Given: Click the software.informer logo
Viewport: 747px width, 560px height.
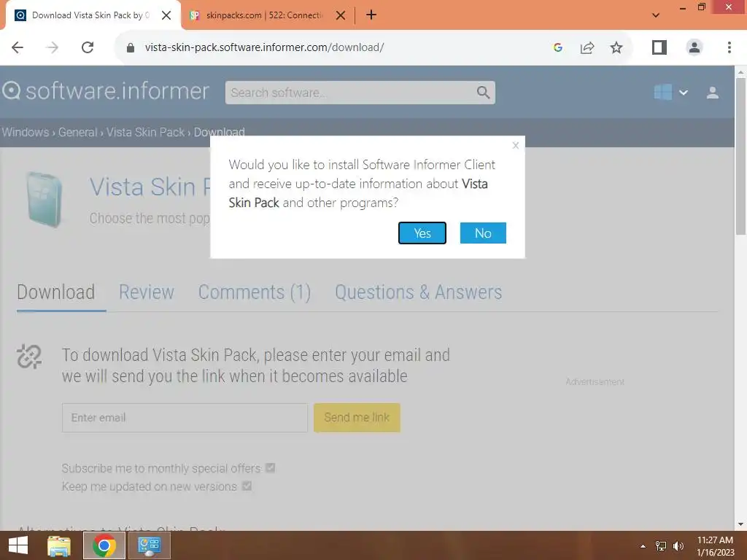Looking at the screenshot, I should click(x=106, y=90).
